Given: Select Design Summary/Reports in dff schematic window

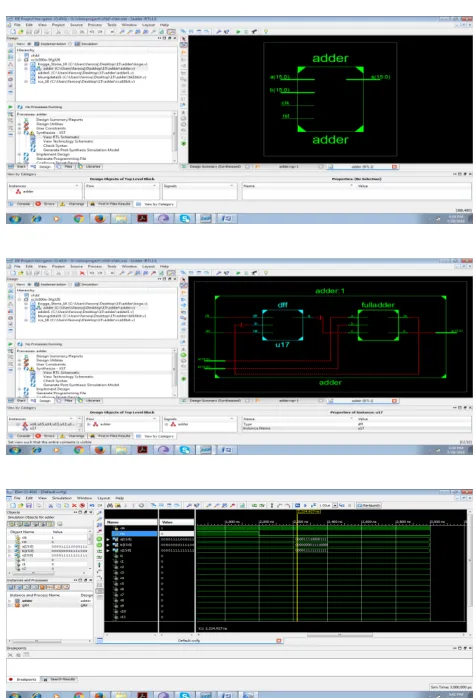Looking at the screenshot, I should click(59, 356).
